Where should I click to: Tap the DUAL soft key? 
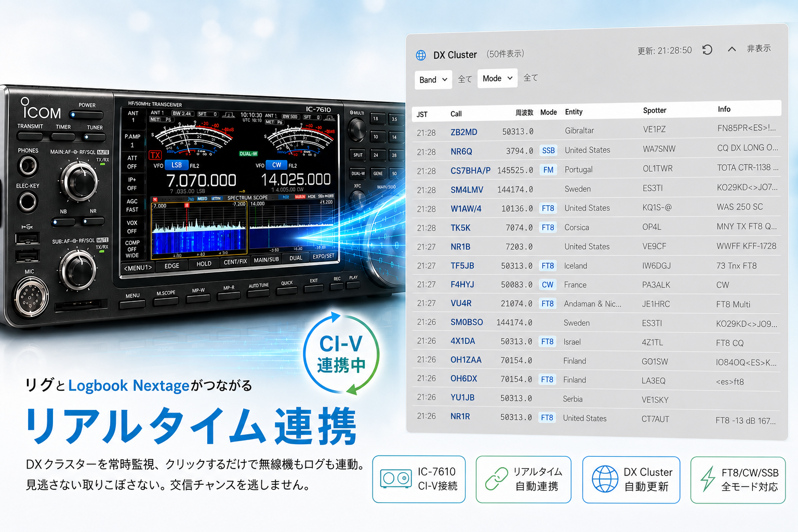(x=296, y=258)
